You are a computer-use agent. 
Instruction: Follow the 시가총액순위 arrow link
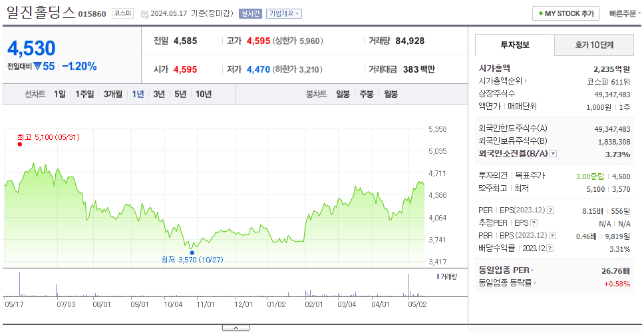coord(503,81)
